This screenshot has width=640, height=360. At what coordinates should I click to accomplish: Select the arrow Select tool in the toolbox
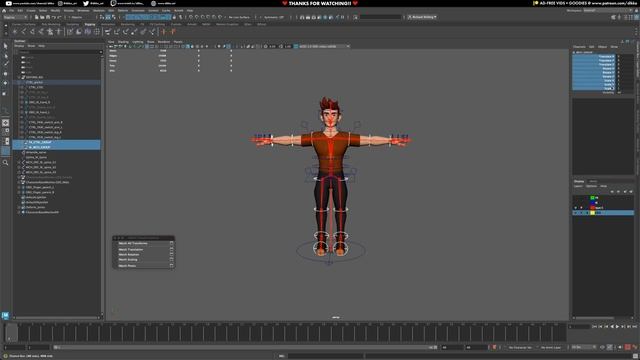click(x=5, y=46)
